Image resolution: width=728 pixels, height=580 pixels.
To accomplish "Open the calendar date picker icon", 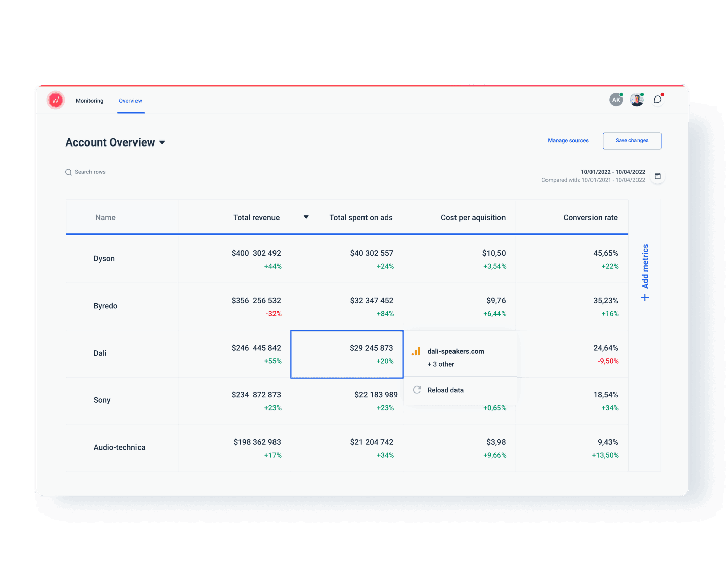I will pos(658,176).
